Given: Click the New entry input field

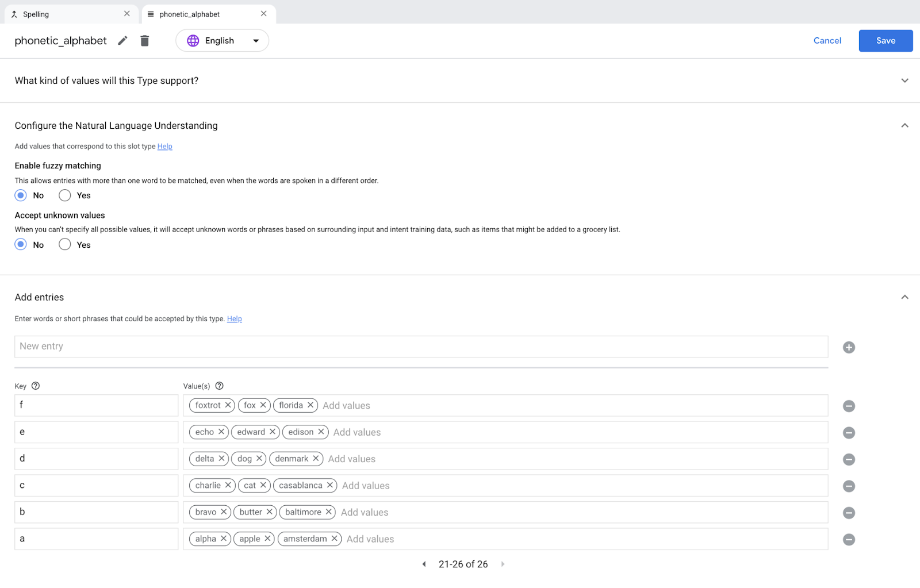Looking at the screenshot, I should [421, 347].
